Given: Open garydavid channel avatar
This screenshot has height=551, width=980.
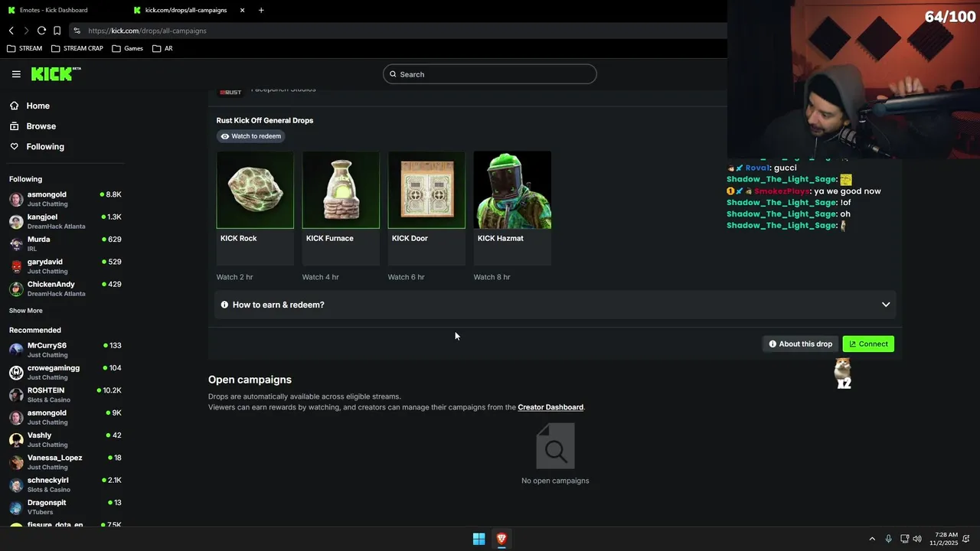Looking at the screenshot, I should click(16, 266).
